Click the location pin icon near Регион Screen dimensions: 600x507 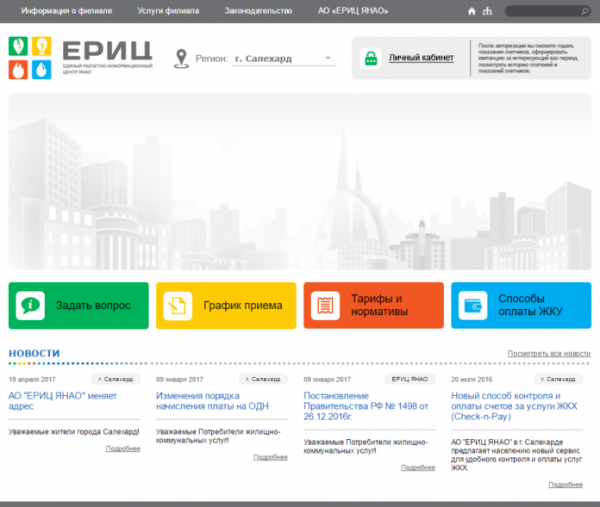(181, 59)
